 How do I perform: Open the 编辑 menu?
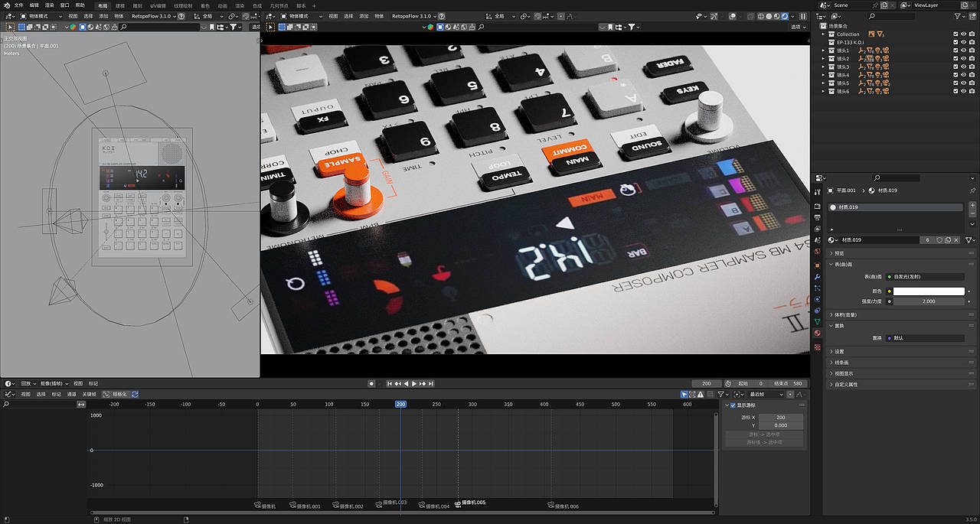[x=34, y=5]
